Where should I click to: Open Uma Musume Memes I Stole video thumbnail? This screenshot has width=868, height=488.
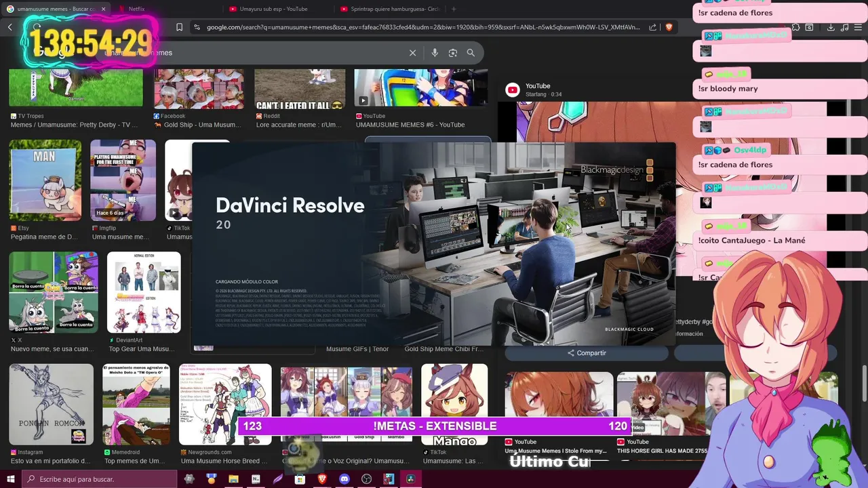click(x=559, y=403)
